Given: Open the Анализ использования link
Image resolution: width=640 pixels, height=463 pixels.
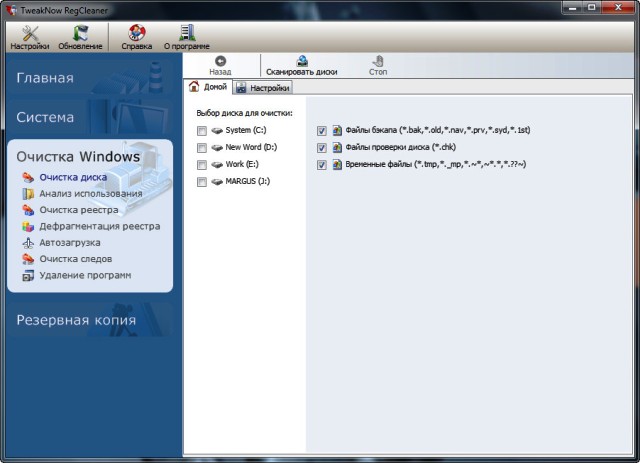Looking at the screenshot, I should (x=91, y=194).
